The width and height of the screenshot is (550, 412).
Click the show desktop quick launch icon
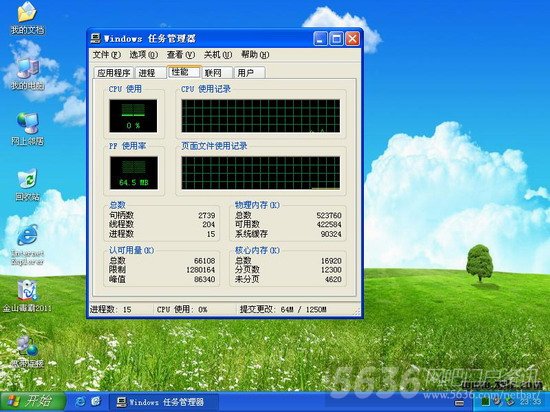point(95,401)
